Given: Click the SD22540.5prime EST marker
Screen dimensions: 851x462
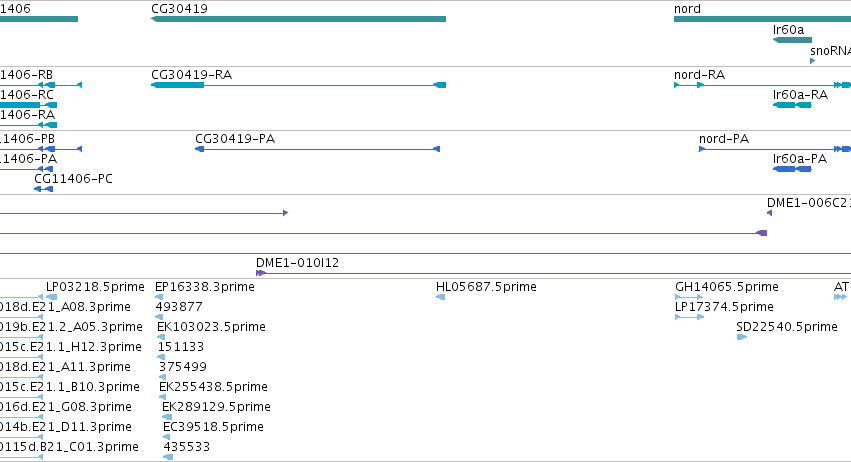Looking at the screenshot, I should [x=742, y=337].
